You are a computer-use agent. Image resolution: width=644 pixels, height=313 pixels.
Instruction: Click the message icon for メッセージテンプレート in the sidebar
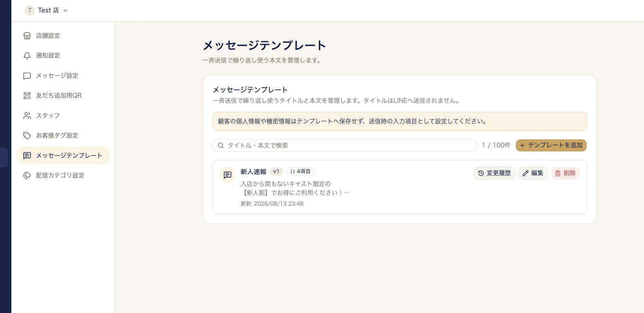pos(27,155)
